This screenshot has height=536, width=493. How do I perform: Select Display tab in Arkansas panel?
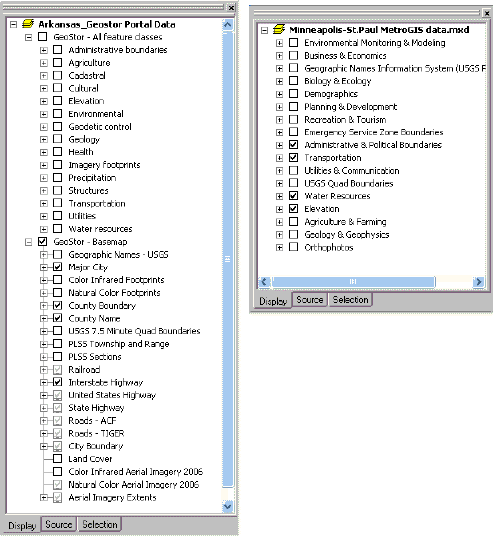22,525
